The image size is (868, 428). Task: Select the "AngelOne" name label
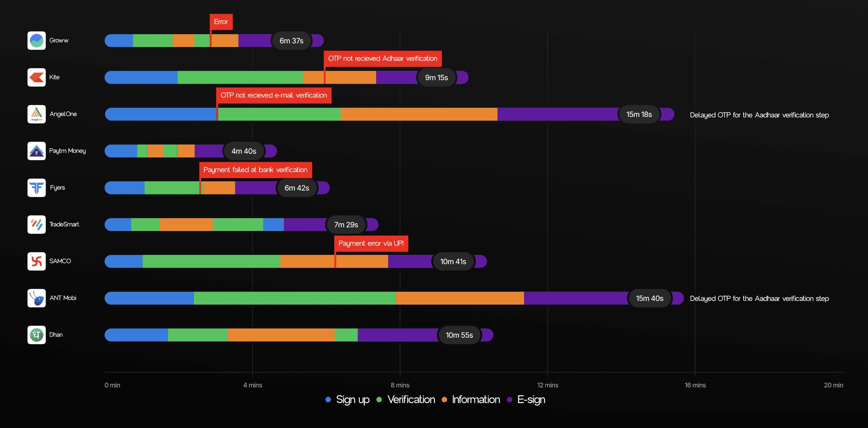[x=63, y=114]
